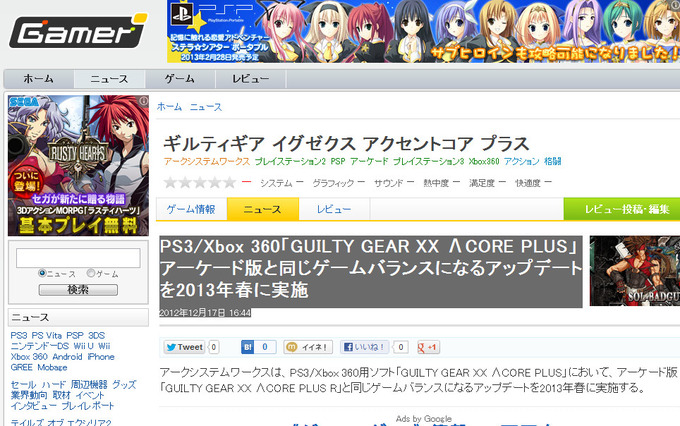Open the Sol Badguy article thumbnail

(x=634, y=271)
